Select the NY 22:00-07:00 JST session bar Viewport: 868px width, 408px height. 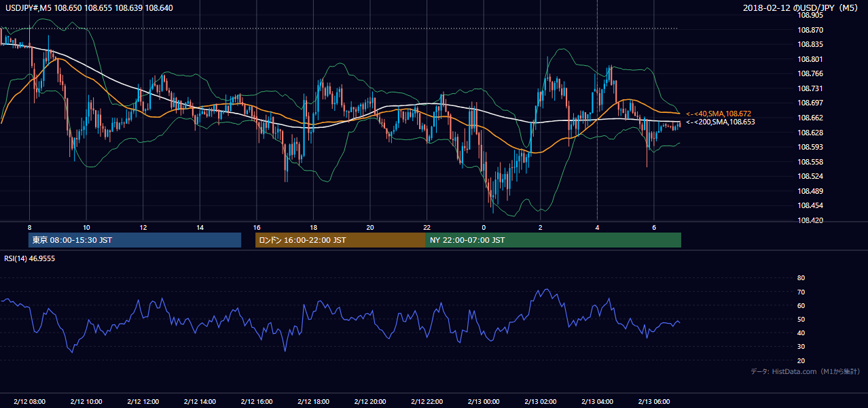(x=554, y=240)
